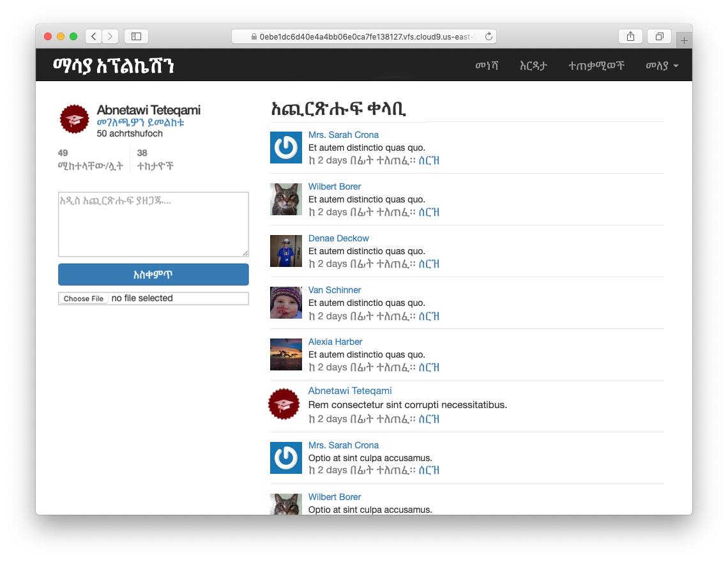Image resolution: width=728 pixels, height=562 pixels.
Task: Expand the መለያ account dropdown
Action: coord(662,66)
